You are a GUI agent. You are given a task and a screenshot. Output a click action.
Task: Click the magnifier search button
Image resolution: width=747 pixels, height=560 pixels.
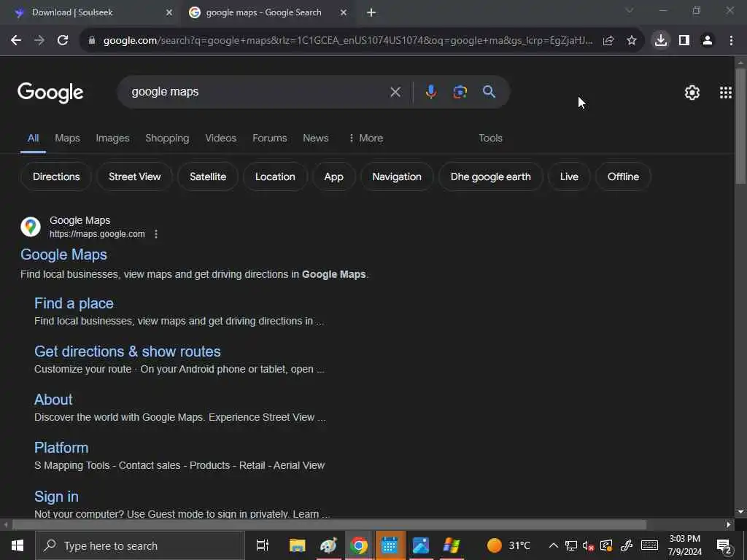pos(489,92)
